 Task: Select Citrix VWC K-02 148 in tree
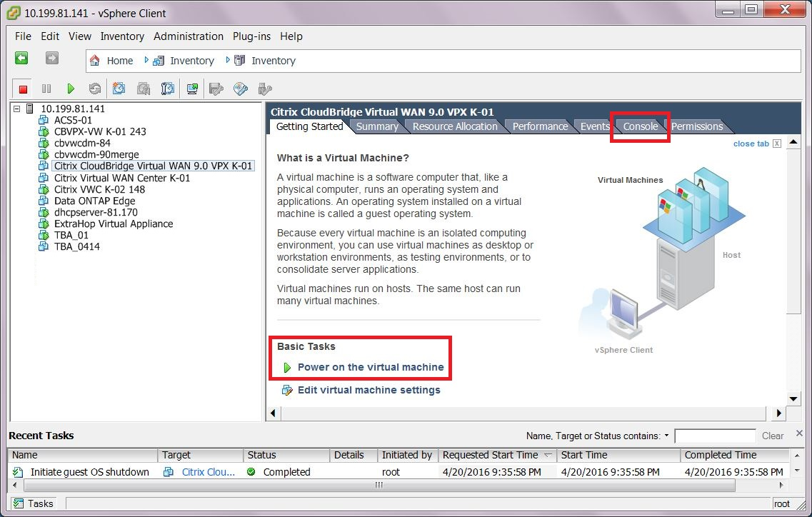(99, 190)
